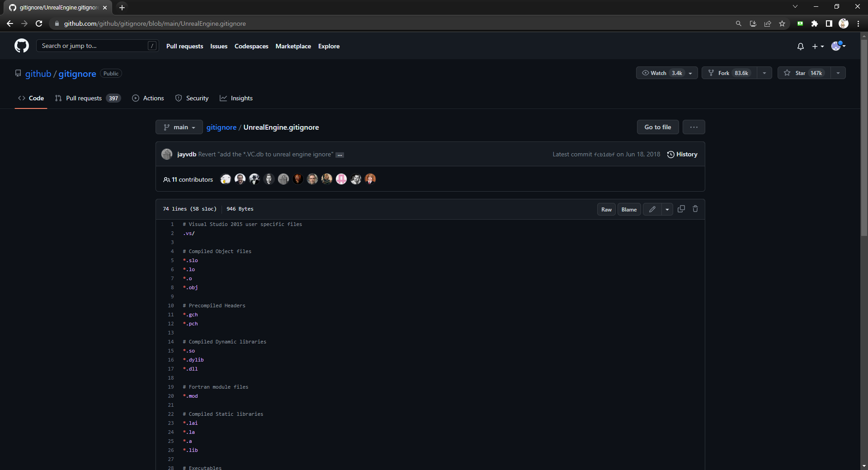Open Blame view
The image size is (868, 470).
[x=629, y=209]
